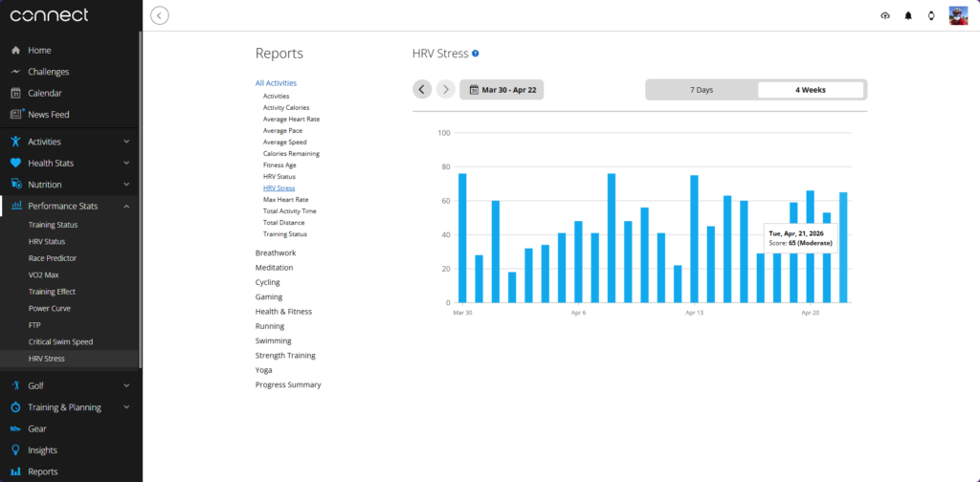This screenshot has width=980, height=482.
Task: Expand the Activities sidebar chevron
Action: click(127, 142)
